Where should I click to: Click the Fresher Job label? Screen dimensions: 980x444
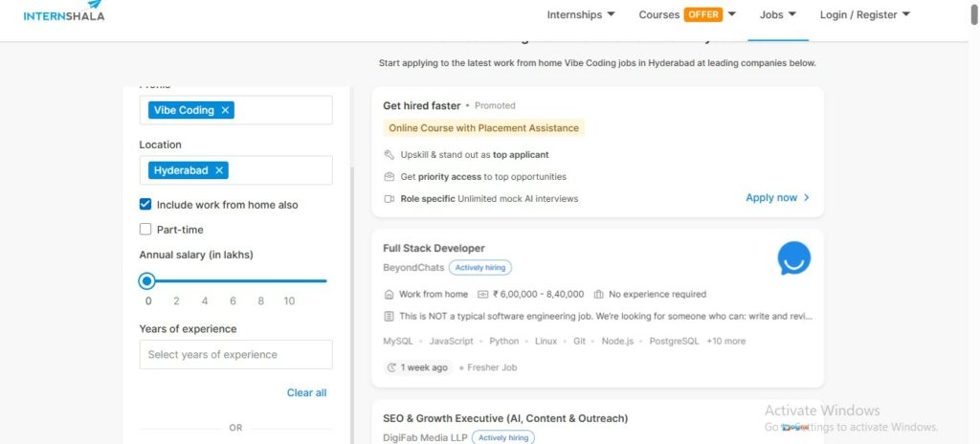[492, 367]
